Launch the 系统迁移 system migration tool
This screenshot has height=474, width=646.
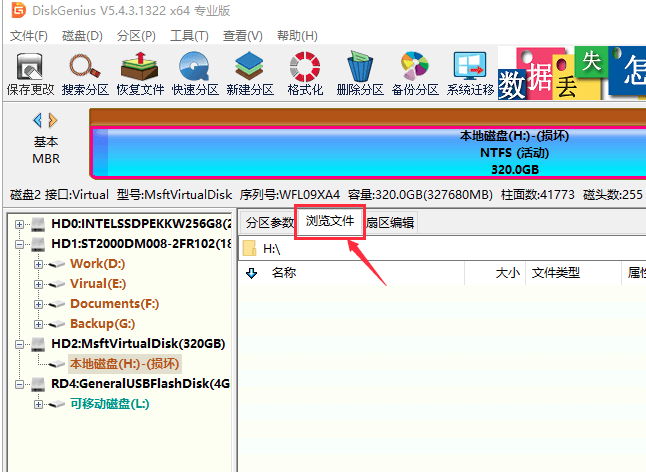coord(470,73)
